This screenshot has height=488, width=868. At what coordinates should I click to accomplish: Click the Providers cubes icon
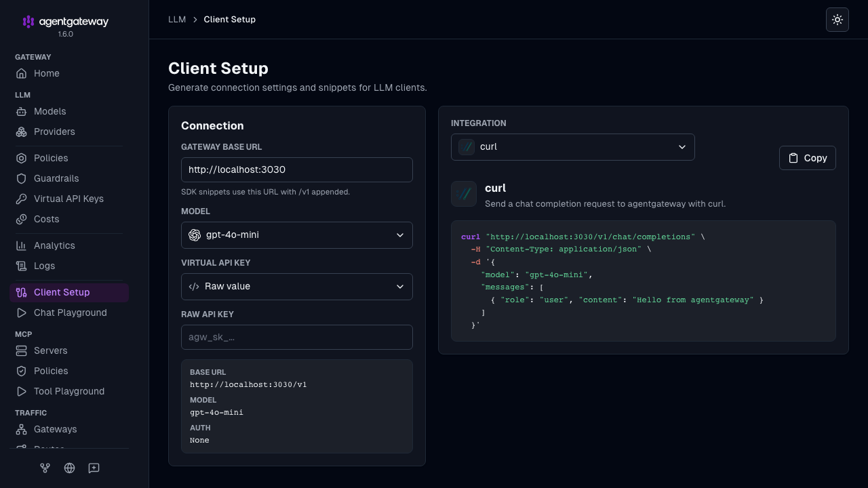22,131
